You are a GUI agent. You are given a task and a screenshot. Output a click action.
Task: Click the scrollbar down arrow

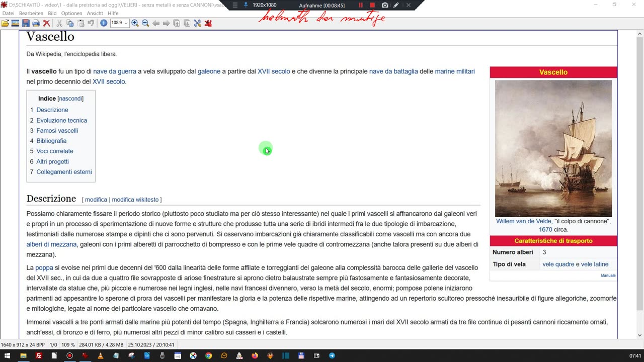tap(640, 335)
